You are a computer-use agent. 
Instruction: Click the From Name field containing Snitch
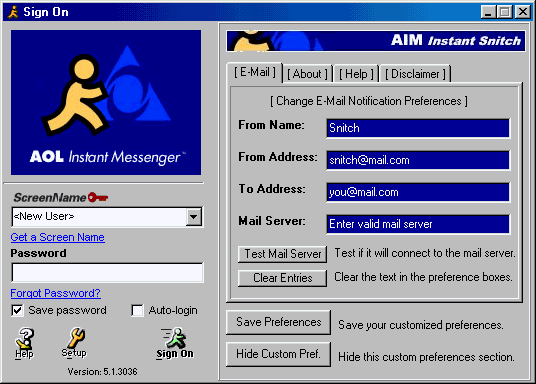tap(418, 128)
